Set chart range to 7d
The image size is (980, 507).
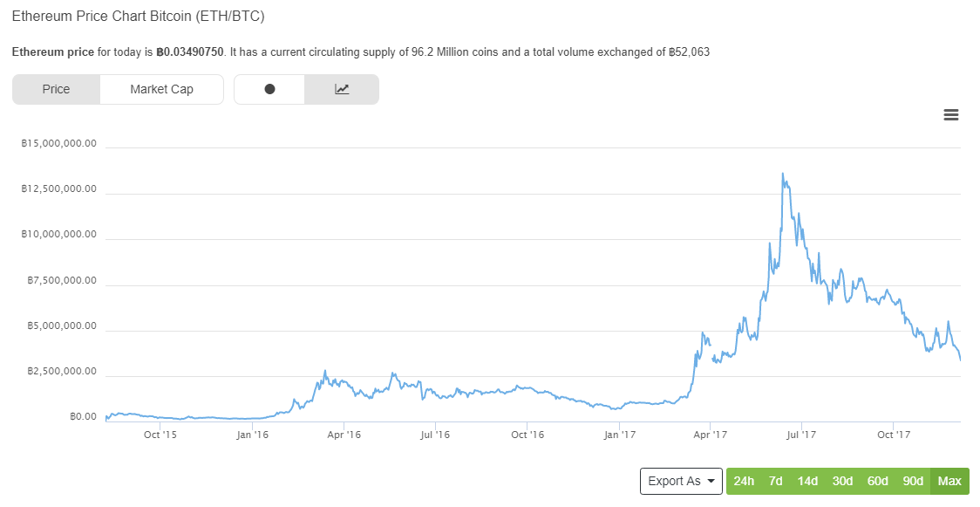click(776, 482)
